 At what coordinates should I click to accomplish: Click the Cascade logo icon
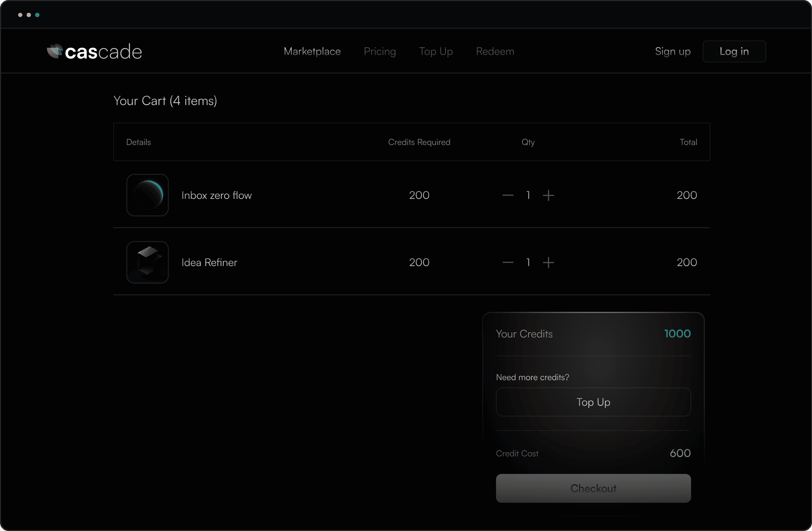pos(55,51)
